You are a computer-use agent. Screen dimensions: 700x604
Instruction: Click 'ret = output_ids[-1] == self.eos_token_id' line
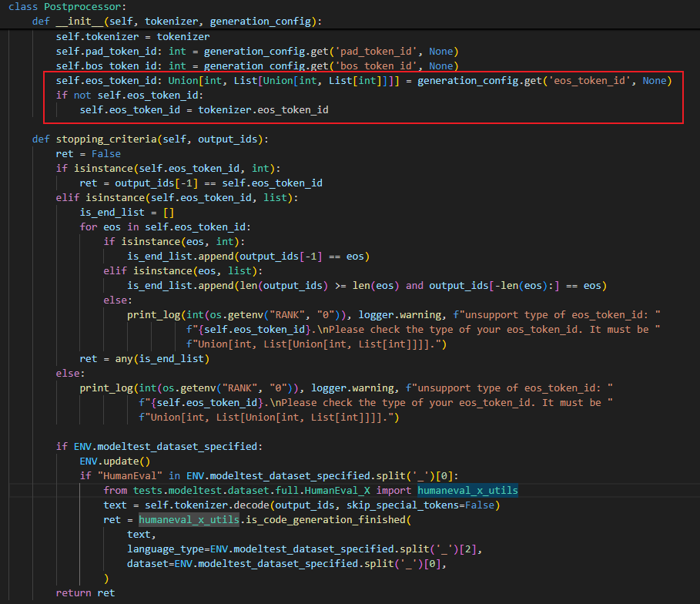(x=201, y=183)
